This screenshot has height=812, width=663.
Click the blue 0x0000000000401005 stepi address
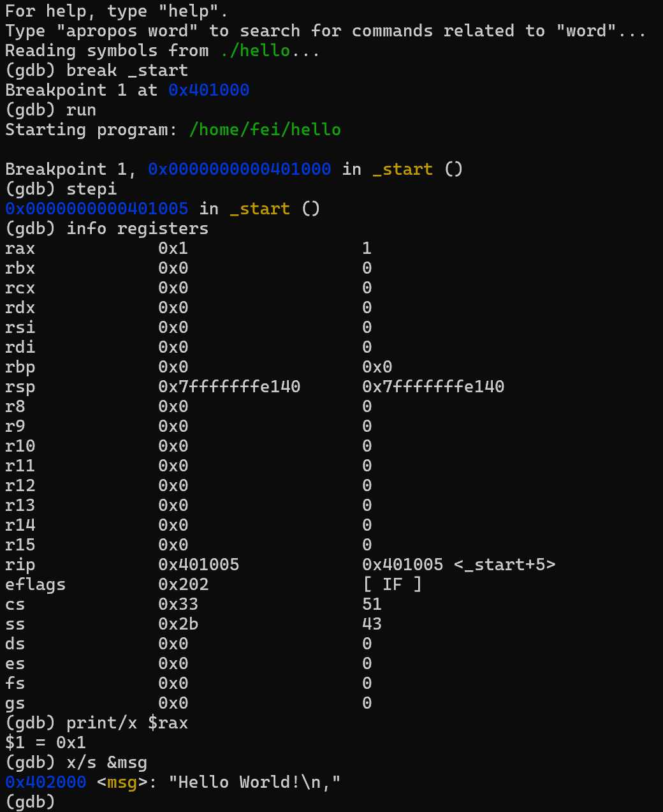pos(96,209)
